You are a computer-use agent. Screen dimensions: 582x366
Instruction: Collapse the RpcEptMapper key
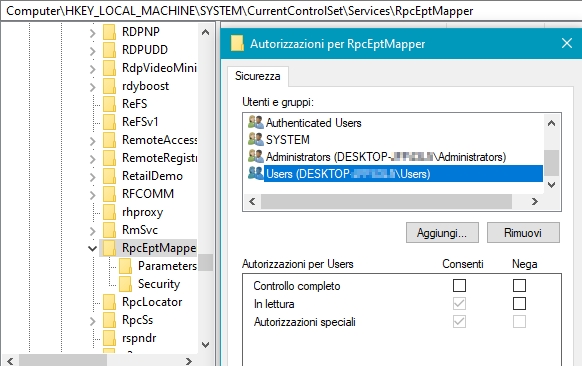(92, 248)
